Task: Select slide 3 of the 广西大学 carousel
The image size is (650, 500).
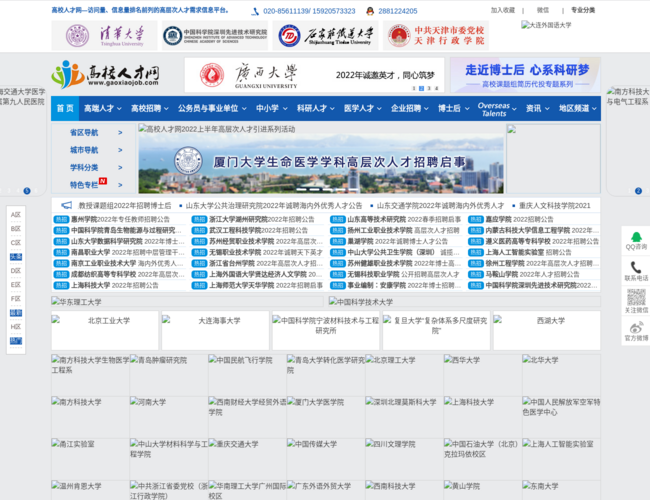Action: (x=429, y=88)
